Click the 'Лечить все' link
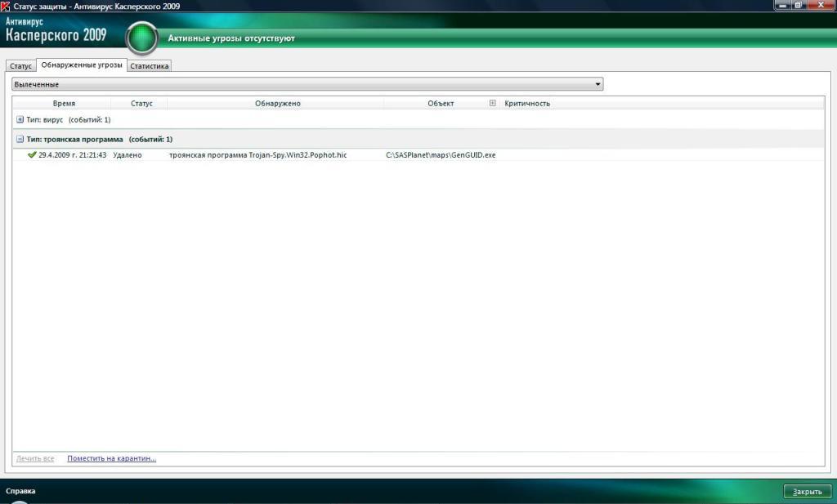The image size is (837, 504). (x=35, y=458)
